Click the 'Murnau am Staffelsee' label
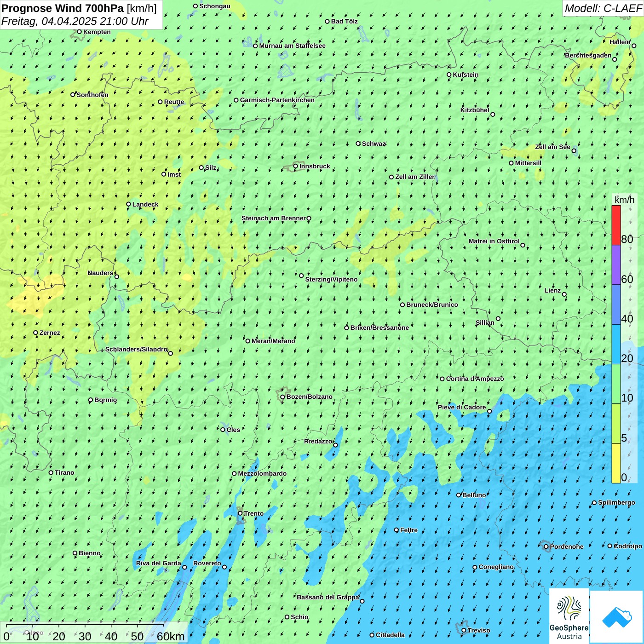 click(293, 46)
